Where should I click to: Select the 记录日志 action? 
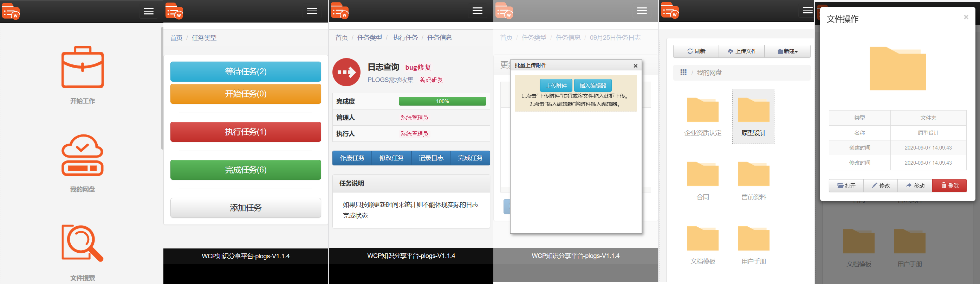point(431,158)
